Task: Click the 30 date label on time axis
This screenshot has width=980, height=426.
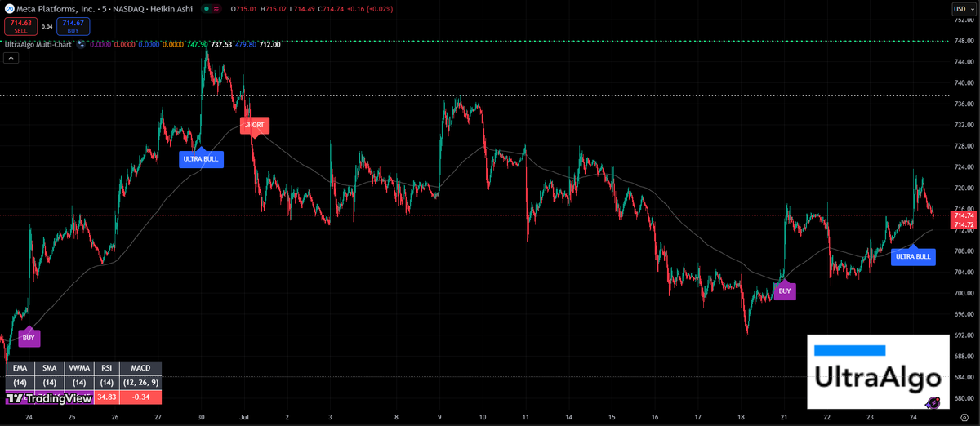Action: pos(200,417)
